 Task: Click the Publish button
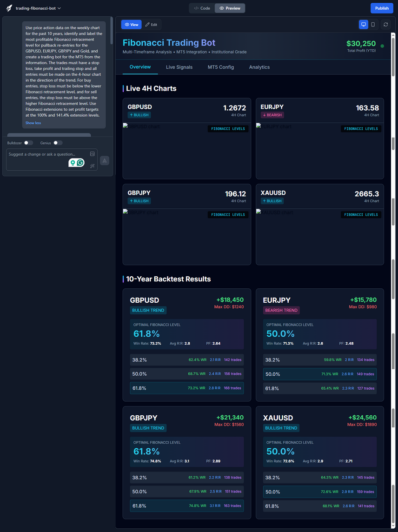[x=381, y=8]
